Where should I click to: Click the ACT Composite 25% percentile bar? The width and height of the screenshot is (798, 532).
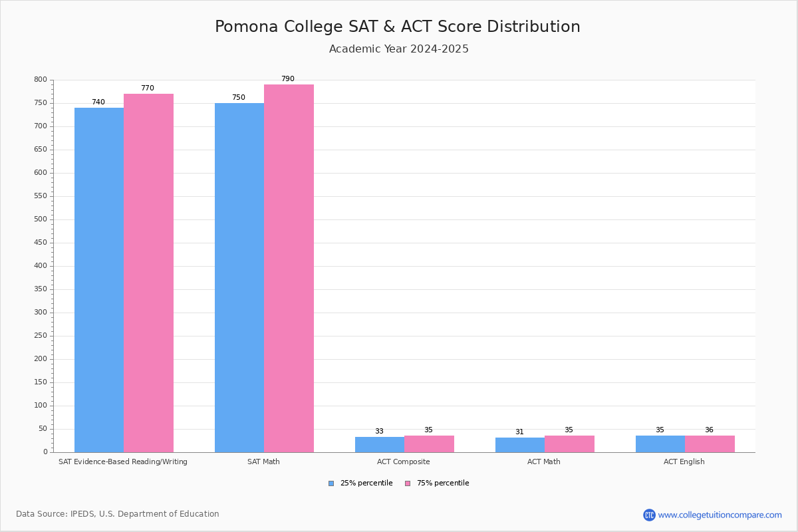pyautogui.click(x=380, y=444)
